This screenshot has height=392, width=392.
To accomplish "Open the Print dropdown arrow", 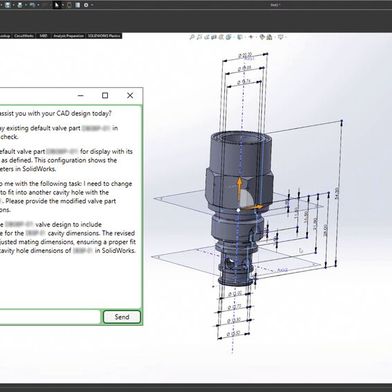I will (26, 5).
